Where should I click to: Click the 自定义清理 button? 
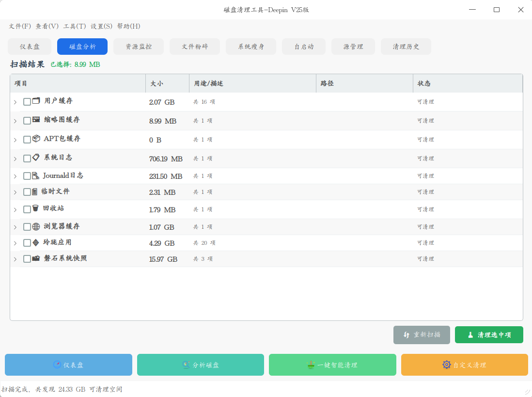coord(465,365)
